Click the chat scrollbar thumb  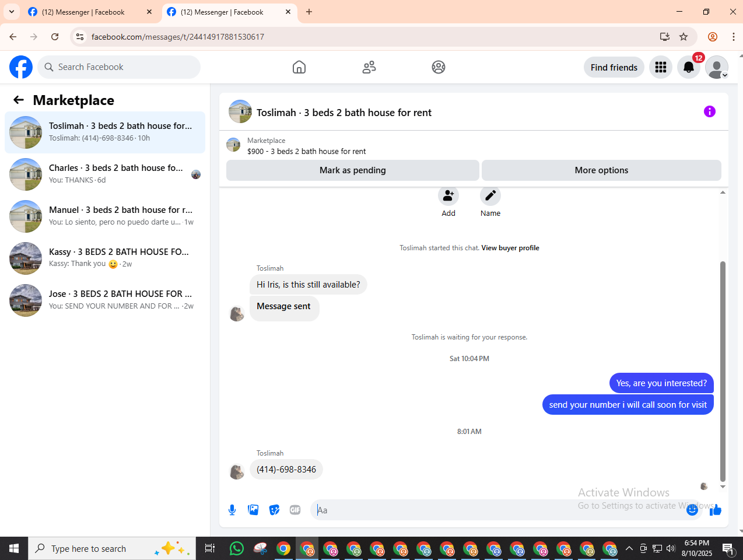tap(723, 371)
